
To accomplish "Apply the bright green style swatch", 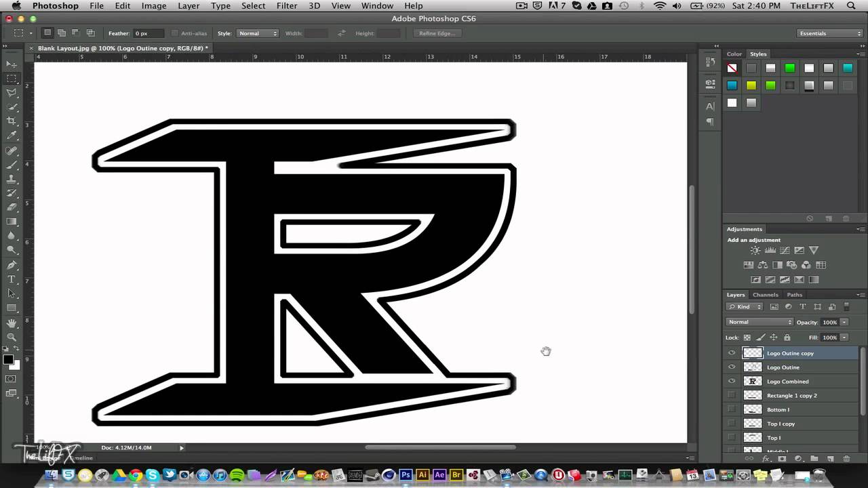I will 790,68.
